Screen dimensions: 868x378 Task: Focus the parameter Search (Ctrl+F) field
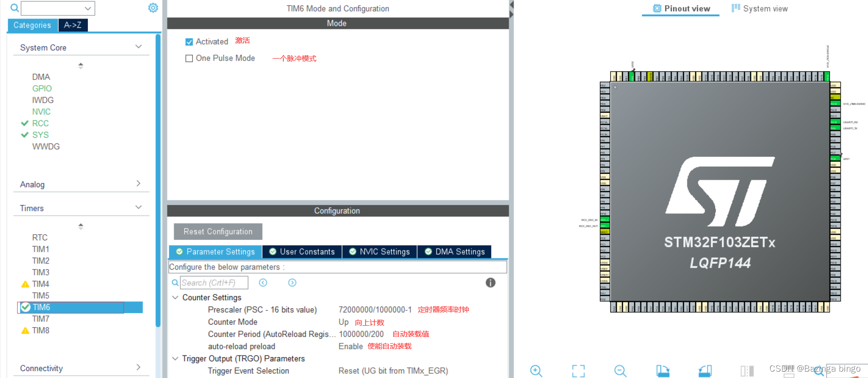coord(214,283)
